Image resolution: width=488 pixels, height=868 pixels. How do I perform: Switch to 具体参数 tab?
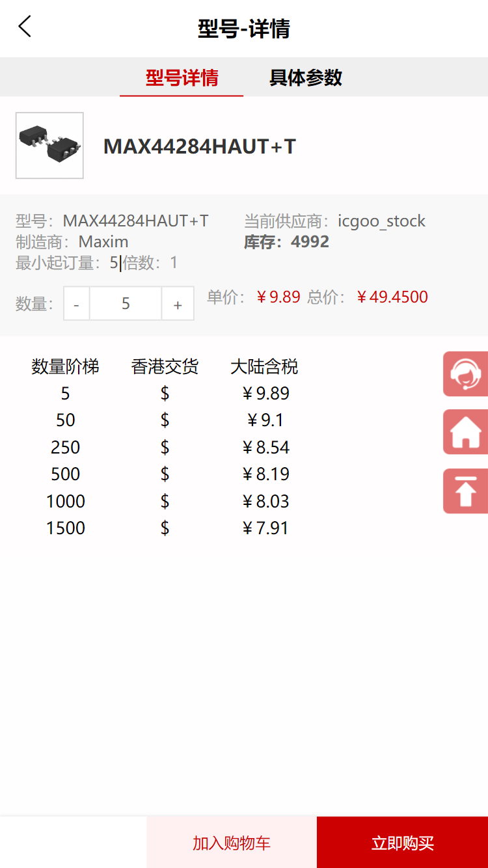(x=305, y=78)
